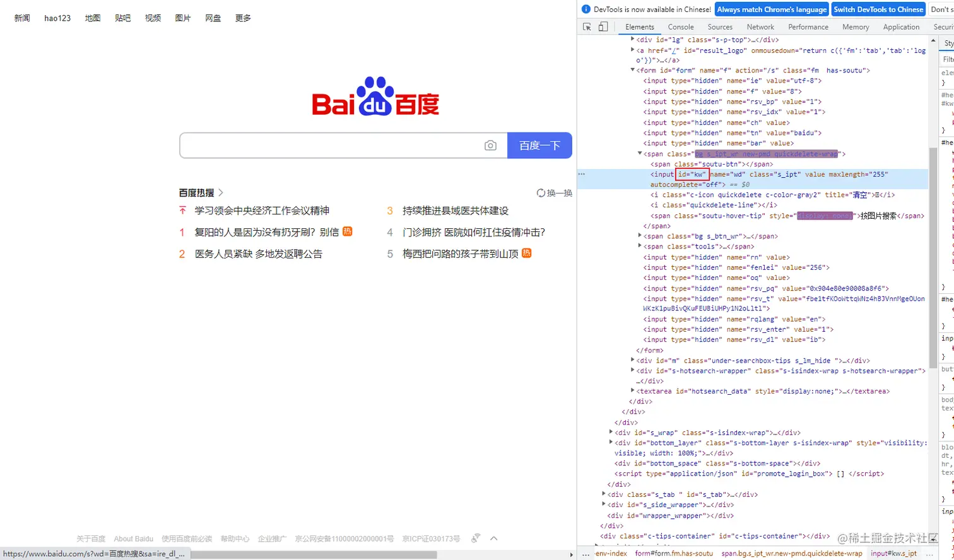Open the hao123 link
This screenshot has width=954, height=560.
[x=57, y=18]
